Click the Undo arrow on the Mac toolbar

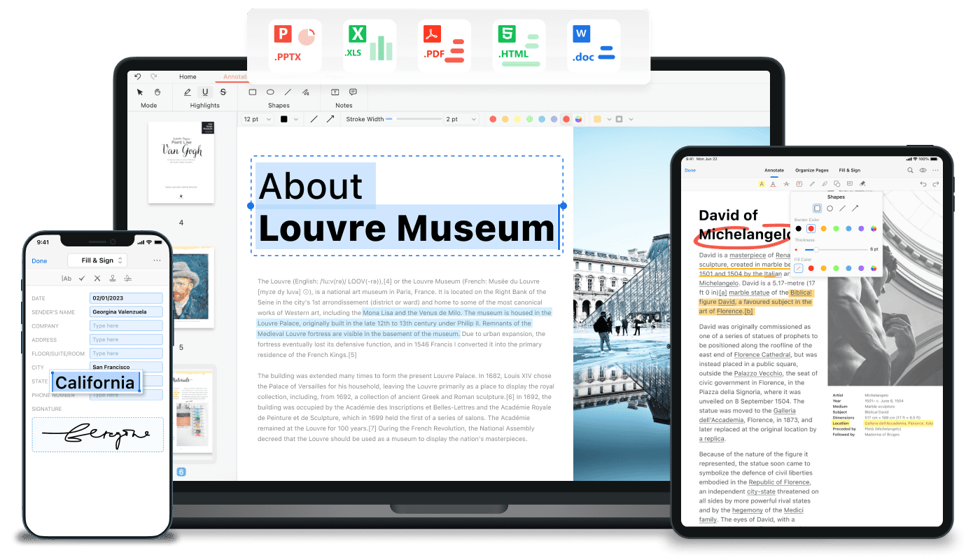pos(137,77)
